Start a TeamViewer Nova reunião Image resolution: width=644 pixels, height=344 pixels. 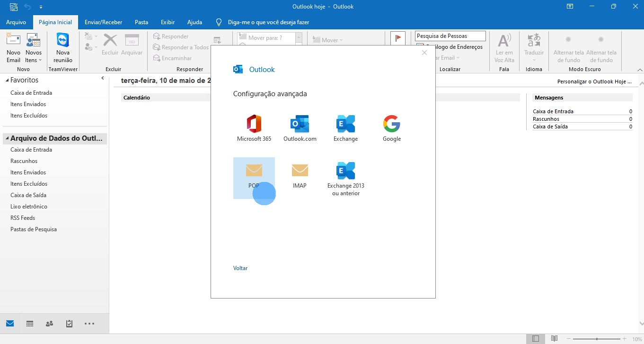point(63,48)
